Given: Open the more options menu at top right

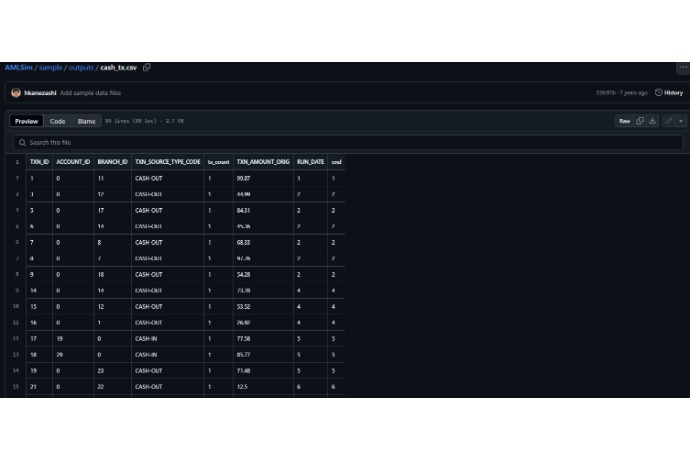Looking at the screenshot, I should pyautogui.click(x=683, y=67).
